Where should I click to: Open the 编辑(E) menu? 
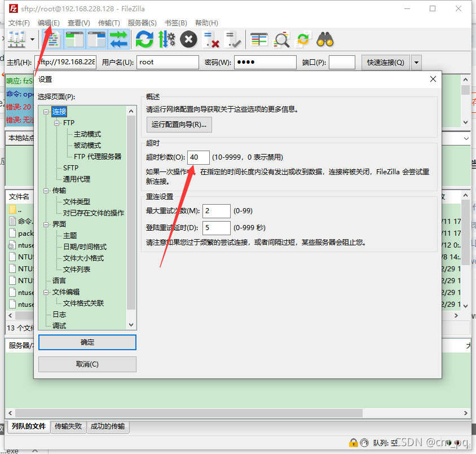click(x=49, y=23)
